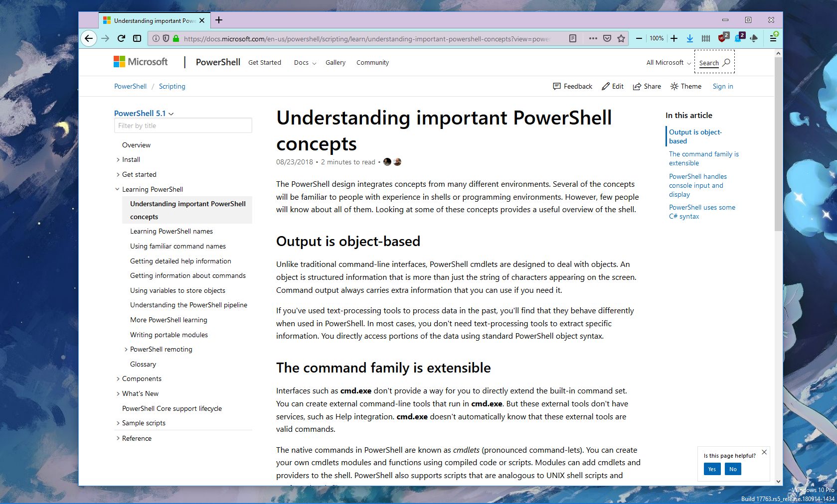Image resolution: width=837 pixels, height=504 pixels.
Task: Open Learning PowerShell names article
Action: [x=171, y=231]
